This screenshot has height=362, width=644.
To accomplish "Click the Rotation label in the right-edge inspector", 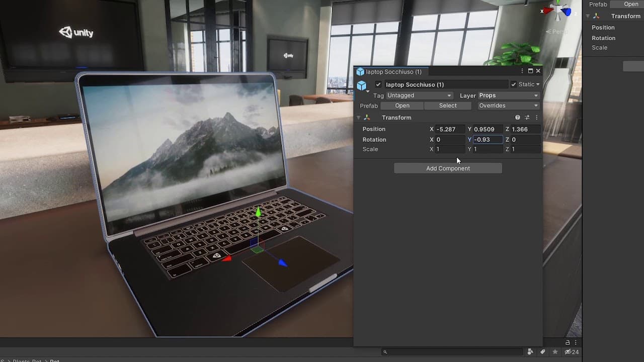I will point(604,38).
